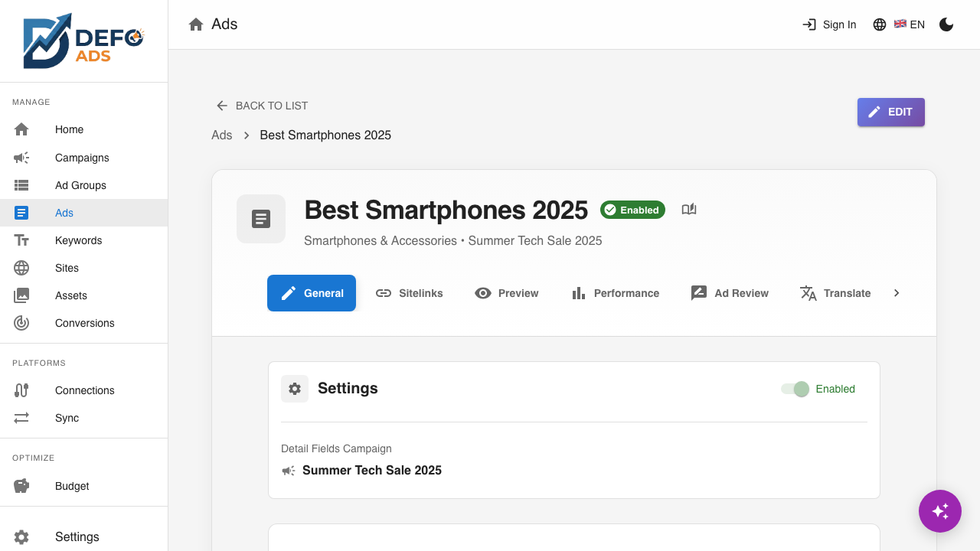Click the Home house icon in sidebar
This screenshot has height=551, width=980.
[x=21, y=129]
